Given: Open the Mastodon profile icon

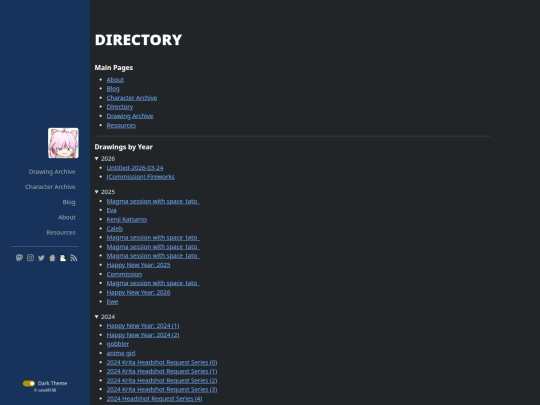Looking at the screenshot, I should (19, 258).
